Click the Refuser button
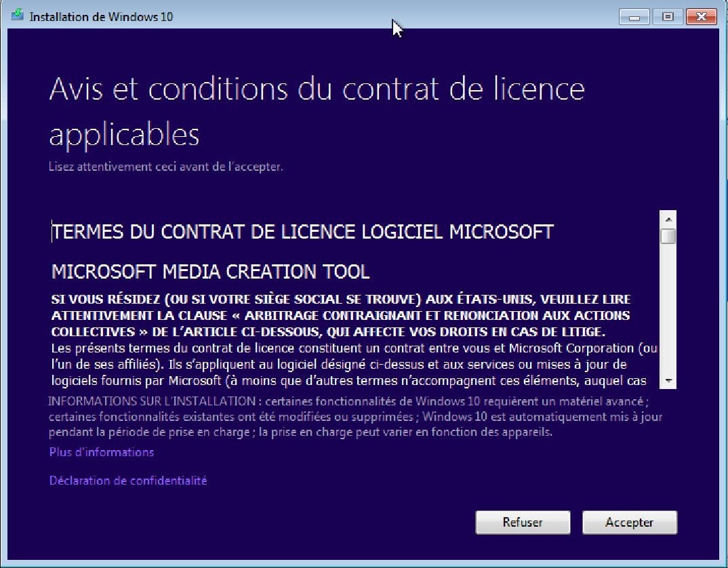The image size is (728, 568). pos(523,523)
